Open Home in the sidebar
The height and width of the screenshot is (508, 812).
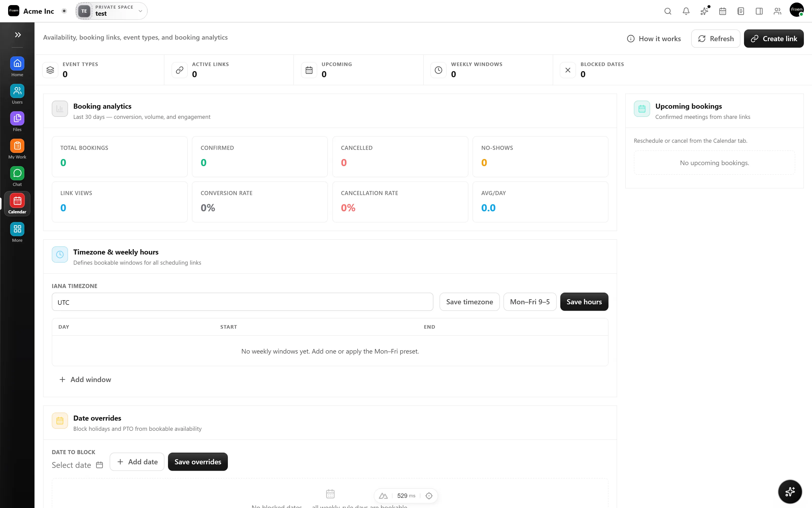(x=17, y=67)
